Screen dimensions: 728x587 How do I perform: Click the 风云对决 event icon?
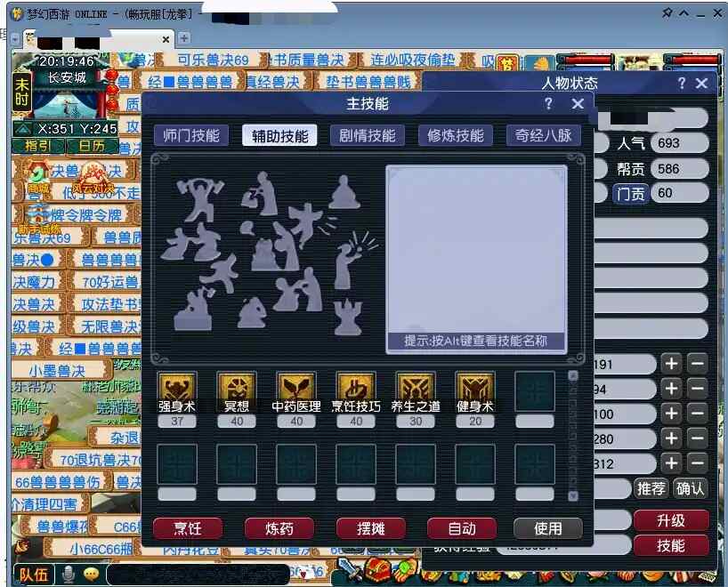[93, 178]
